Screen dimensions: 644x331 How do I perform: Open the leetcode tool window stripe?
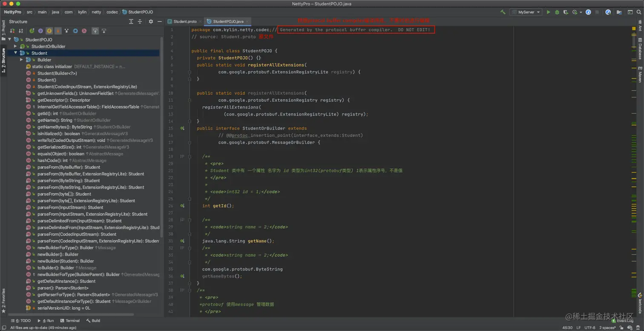[640, 303]
